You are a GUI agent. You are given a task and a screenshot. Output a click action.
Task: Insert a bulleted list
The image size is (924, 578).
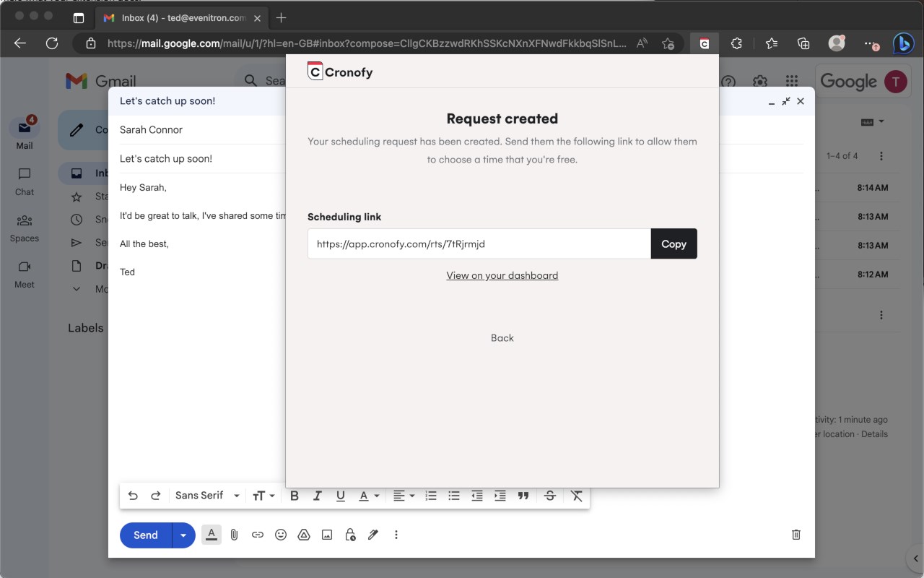coord(454,496)
